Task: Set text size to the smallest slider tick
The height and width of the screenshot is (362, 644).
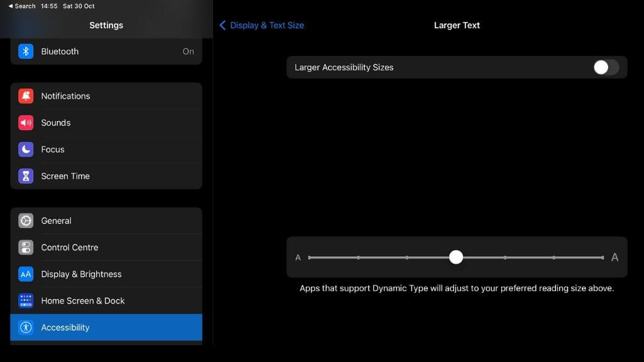Action: 309,258
